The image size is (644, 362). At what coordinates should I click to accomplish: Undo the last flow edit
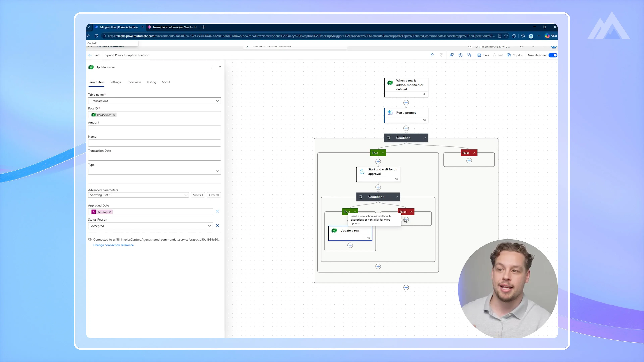click(432, 55)
